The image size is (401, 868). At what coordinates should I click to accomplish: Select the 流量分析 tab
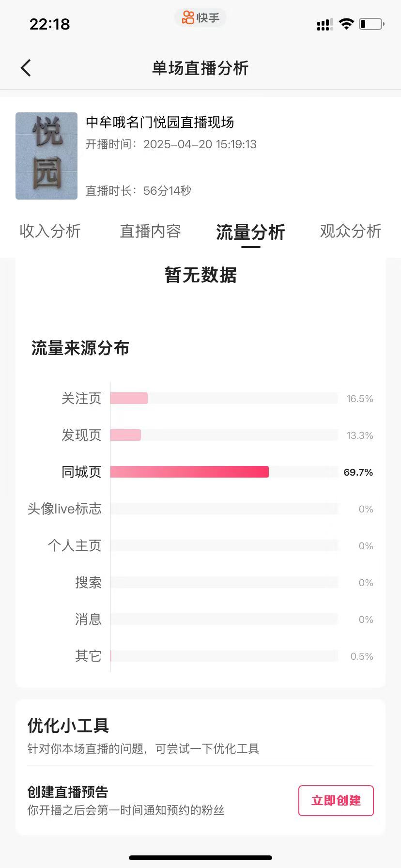(x=250, y=232)
